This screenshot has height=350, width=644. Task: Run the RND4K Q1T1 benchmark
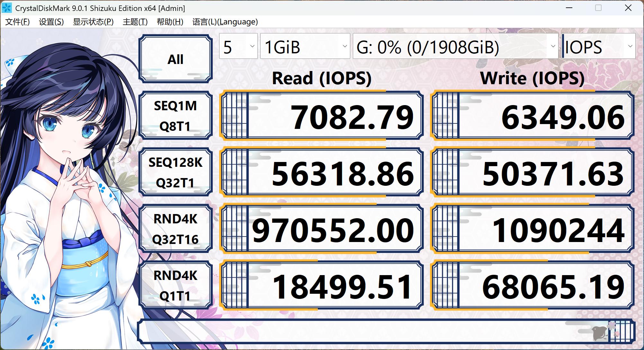pos(175,285)
